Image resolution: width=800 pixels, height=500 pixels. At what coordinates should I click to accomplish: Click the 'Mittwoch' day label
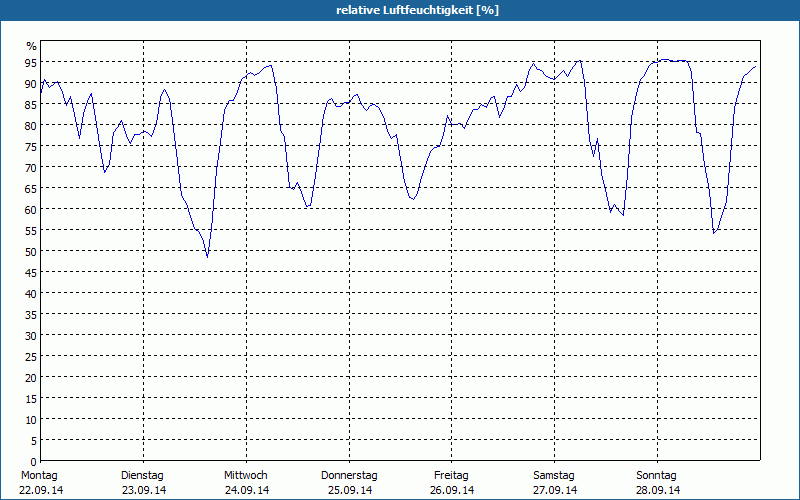click(245, 476)
